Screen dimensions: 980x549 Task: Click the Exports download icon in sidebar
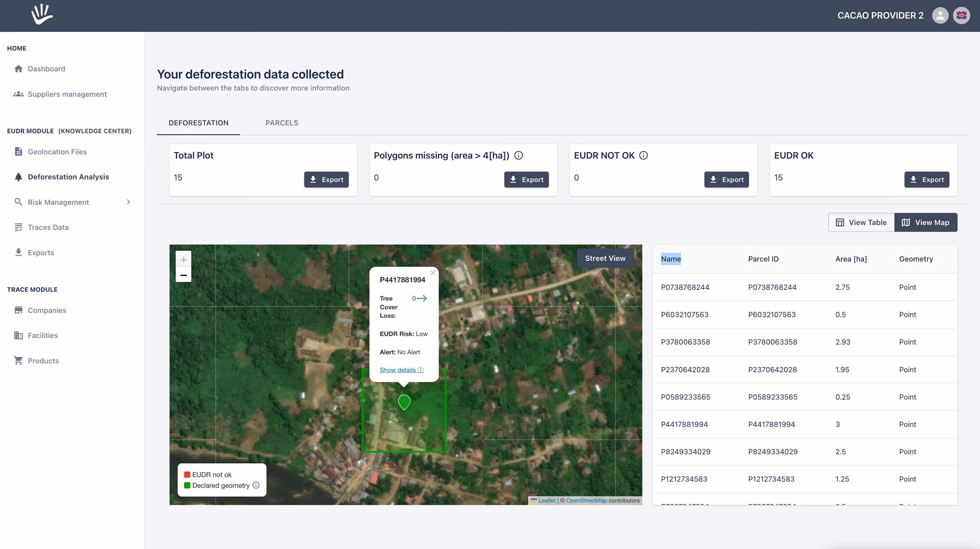point(18,252)
